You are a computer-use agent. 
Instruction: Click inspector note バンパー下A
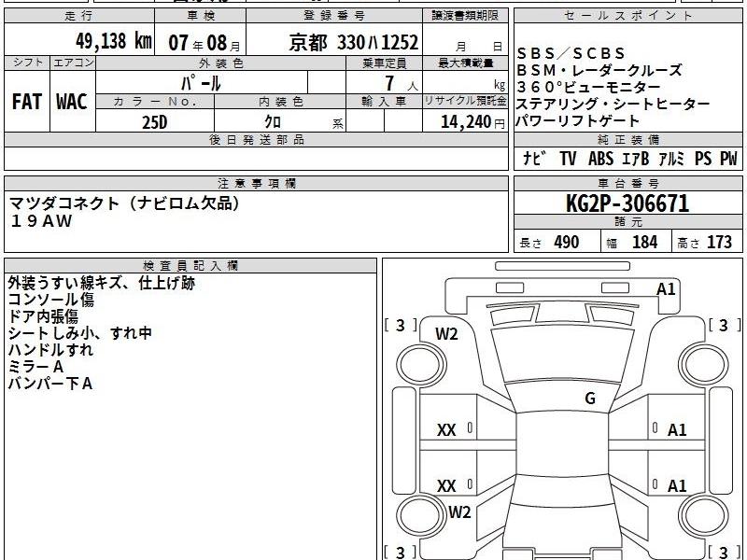50,384
